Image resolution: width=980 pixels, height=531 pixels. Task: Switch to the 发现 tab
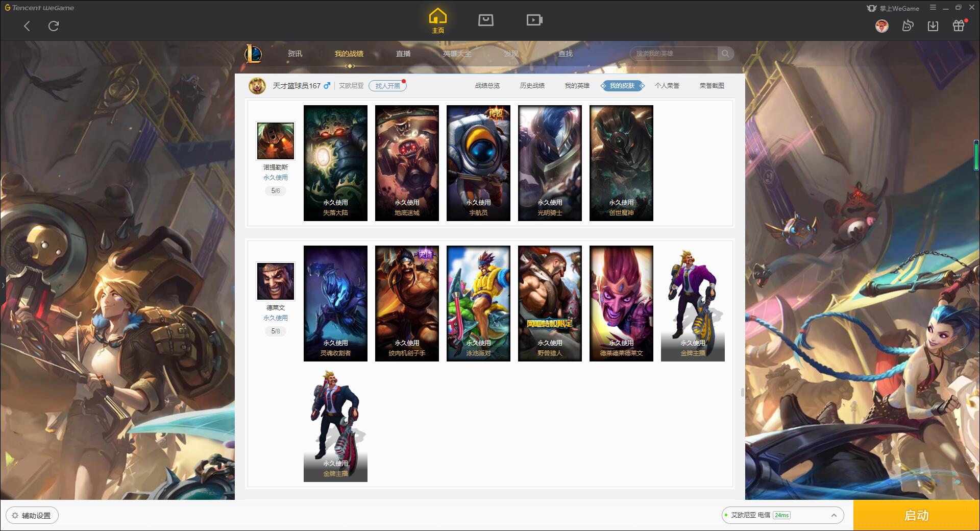pyautogui.click(x=511, y=54)
